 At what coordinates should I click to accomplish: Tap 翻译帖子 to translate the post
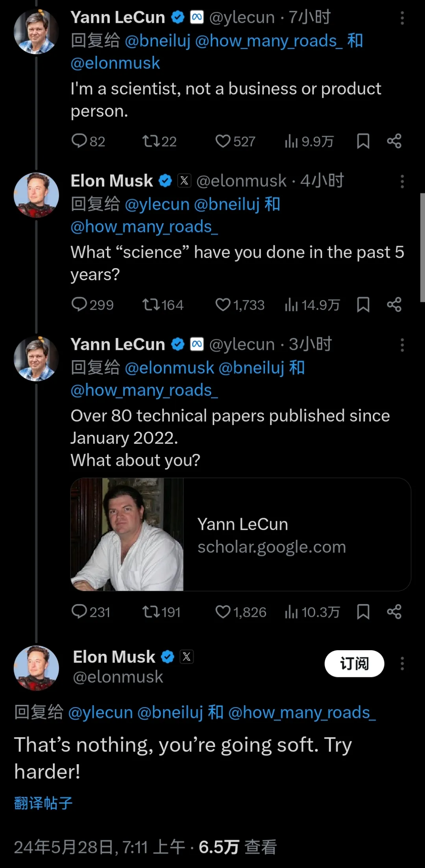[x=43, y=803]
